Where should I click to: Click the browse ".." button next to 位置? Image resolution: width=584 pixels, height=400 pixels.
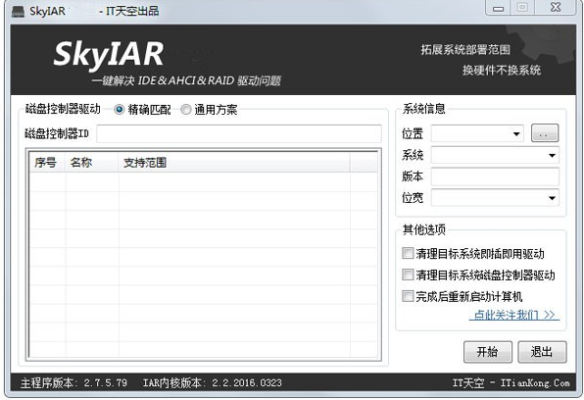tap(545, 133)
